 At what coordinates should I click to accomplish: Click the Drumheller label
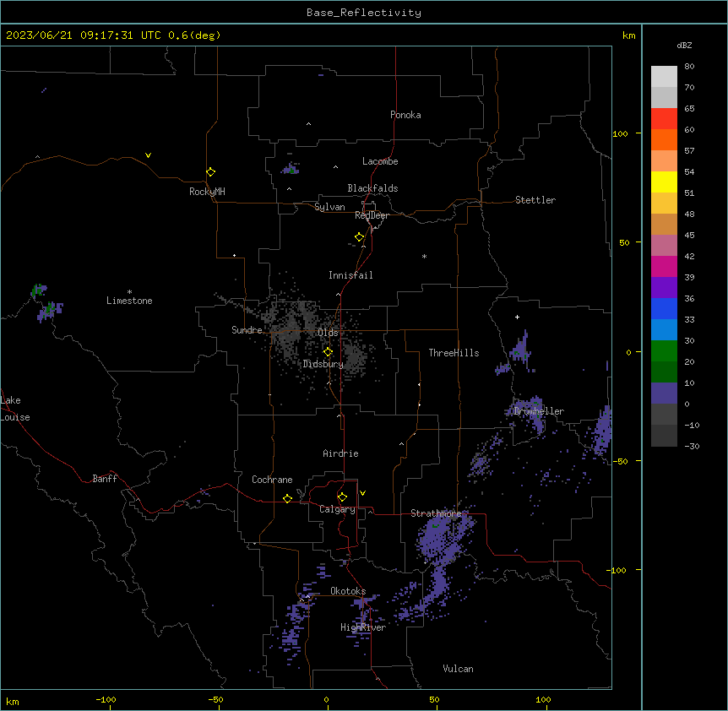[539, 411]
